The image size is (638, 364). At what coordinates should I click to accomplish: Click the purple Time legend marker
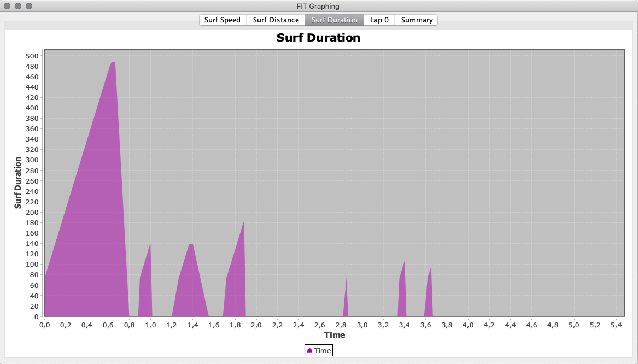click(x=309, y=350)
